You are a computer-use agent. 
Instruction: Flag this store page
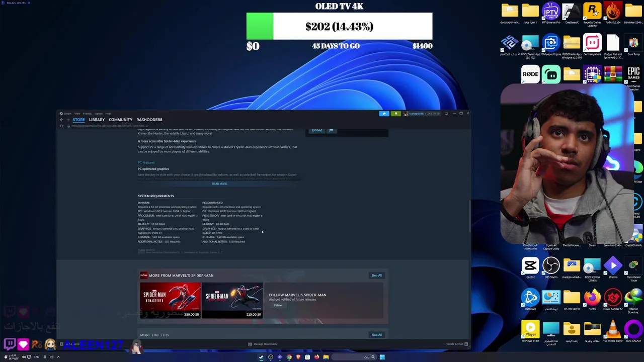point(331,130)
